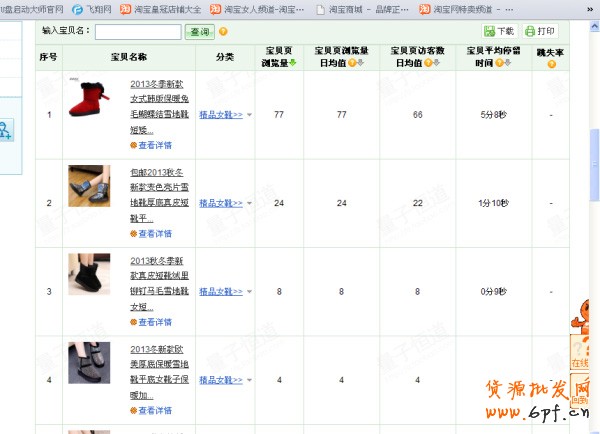
Task: Sort by 宝贝页浏览量 green arrow
Action: (x=294, y=63)
